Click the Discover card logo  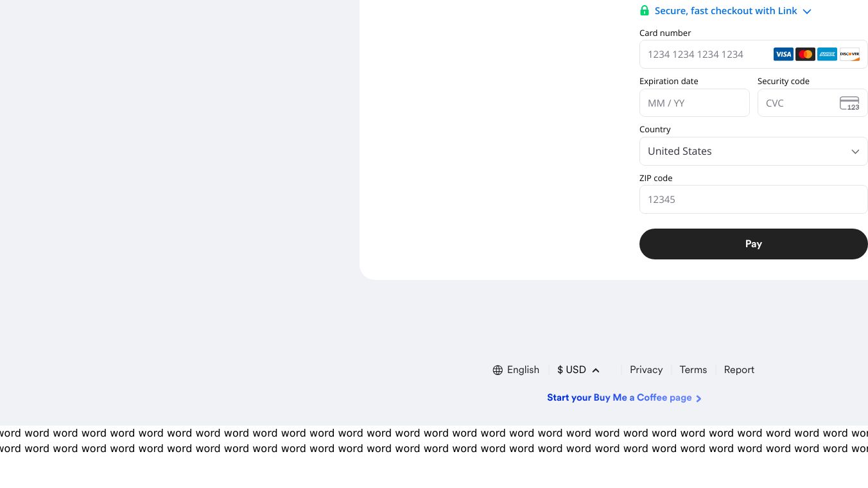[849, 55]
